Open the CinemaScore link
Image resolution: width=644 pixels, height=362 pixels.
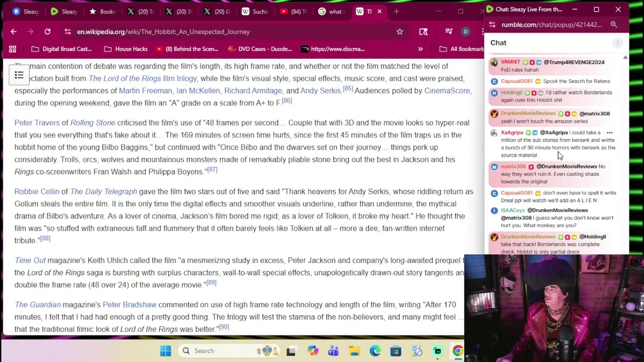tap(447, 90)
